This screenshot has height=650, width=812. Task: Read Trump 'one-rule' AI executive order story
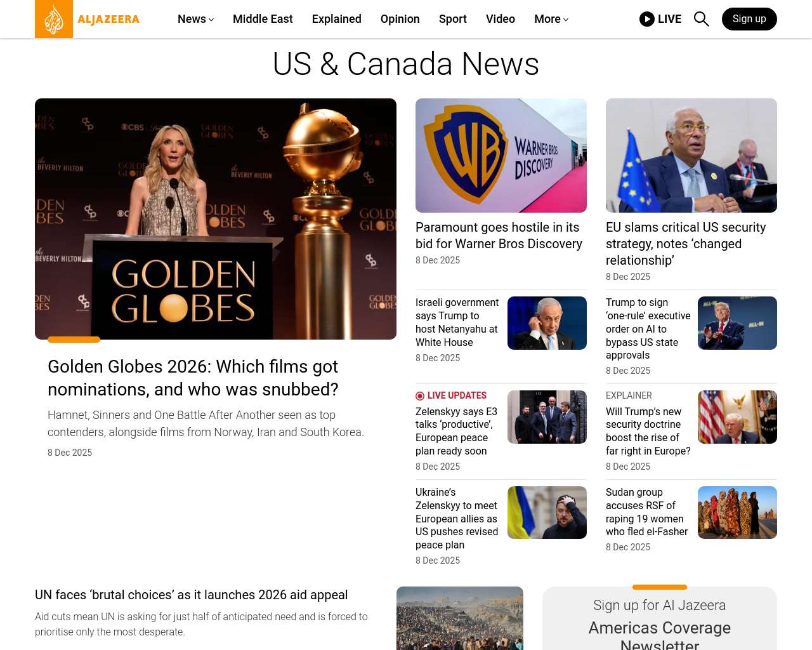(648, 329)
